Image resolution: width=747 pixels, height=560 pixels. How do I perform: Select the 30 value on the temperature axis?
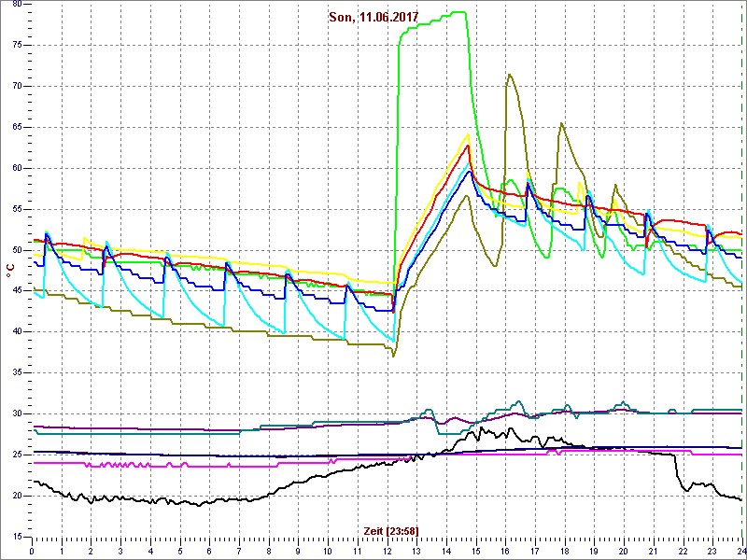(17, 414)
